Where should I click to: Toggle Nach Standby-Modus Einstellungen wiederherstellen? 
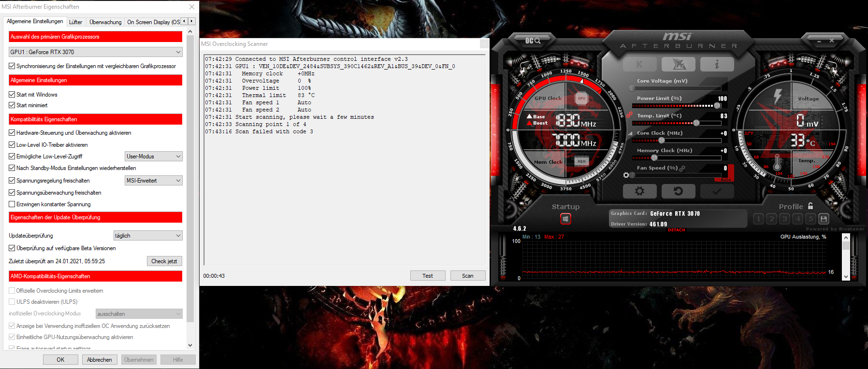click(12, 168)
